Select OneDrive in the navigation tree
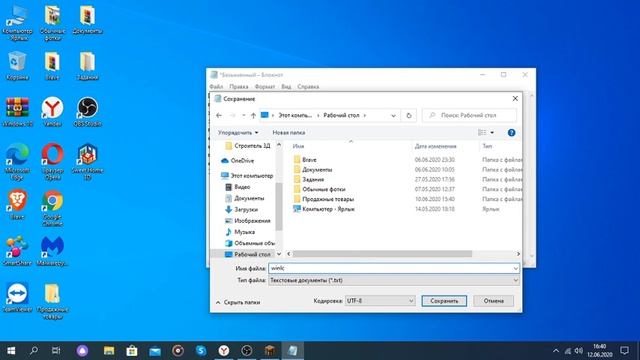Image resolution: width=640 pixels, height=360 pixels. pyautogui.click(x=238, y=161)
